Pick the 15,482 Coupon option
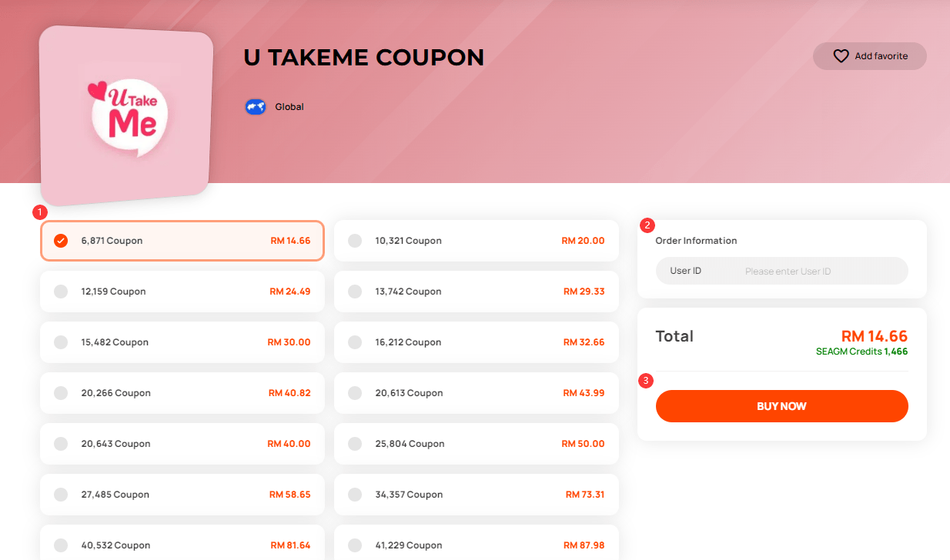The width and height of the screenshot is (950, 560). [x=182, y=342]
